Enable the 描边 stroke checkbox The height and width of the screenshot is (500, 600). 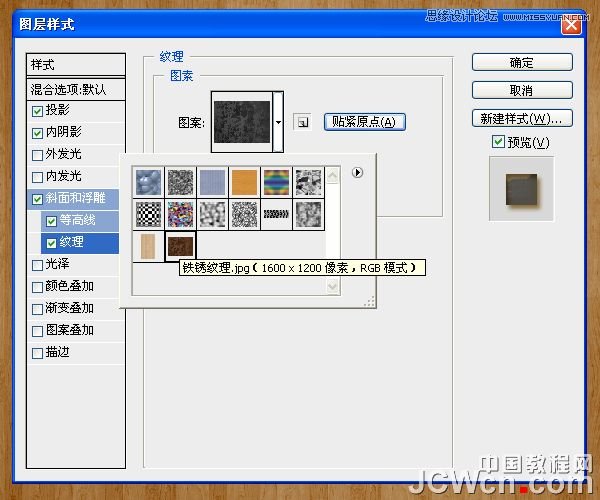point(38,353)
